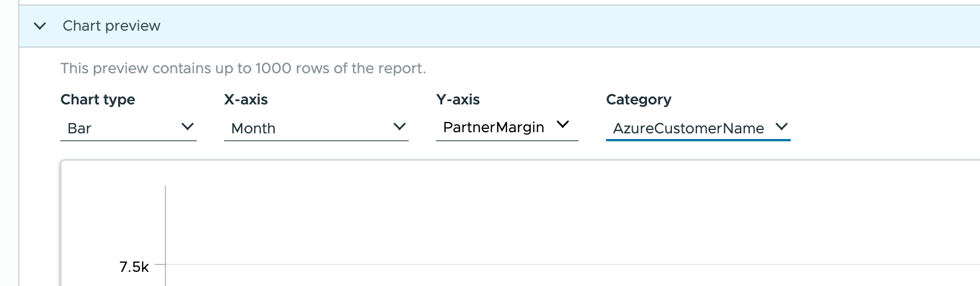This screenshot has height=286, width=980.
Task: Open the Y-axis PartnerMargin dropdown
Action: click(493, 127)
